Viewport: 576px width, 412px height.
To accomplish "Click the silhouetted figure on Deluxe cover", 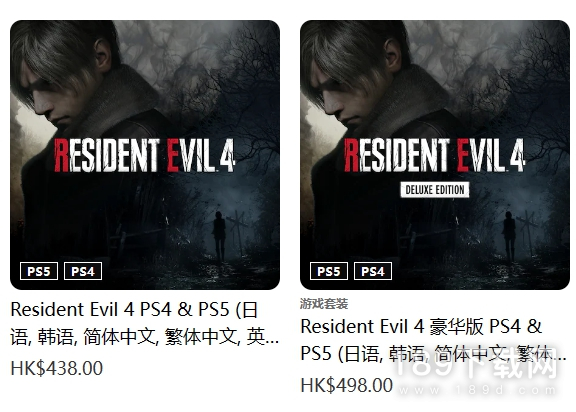I will (x=509, y=236).
